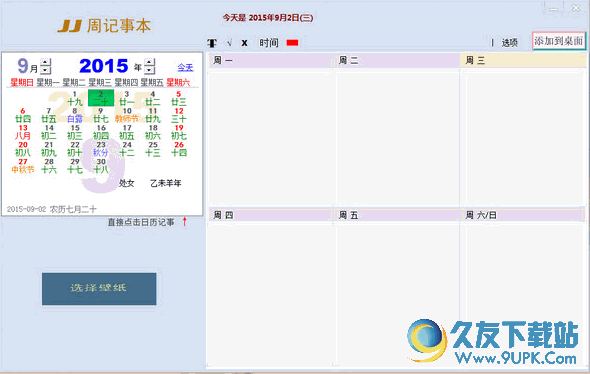Click inside the 周四 note area
Viewport: 590px width, 374px height.
[271, 293]
